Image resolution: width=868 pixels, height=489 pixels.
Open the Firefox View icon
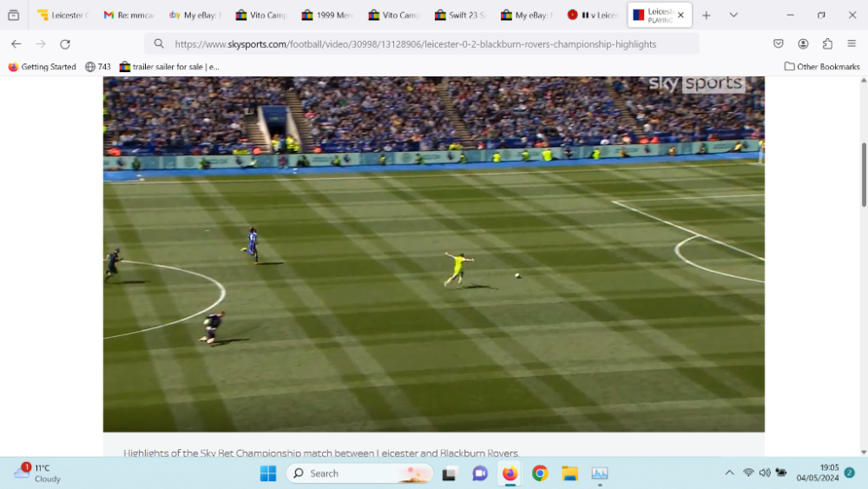point(13,15)
